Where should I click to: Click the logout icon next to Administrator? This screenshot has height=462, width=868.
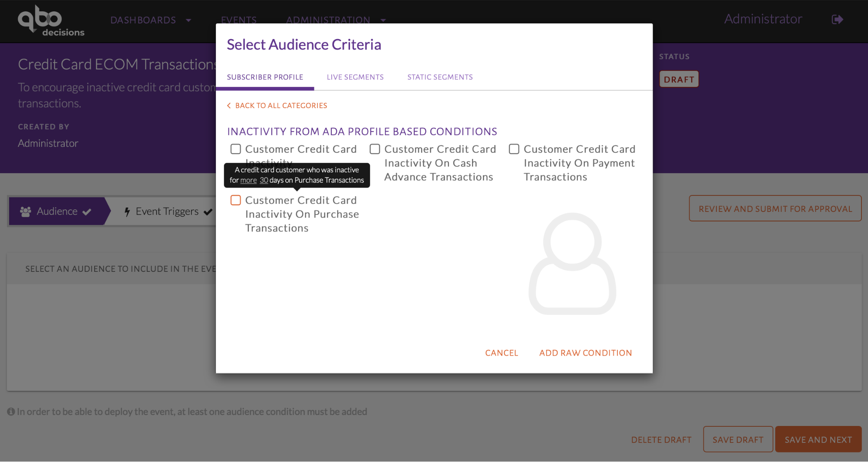point(837,20)
